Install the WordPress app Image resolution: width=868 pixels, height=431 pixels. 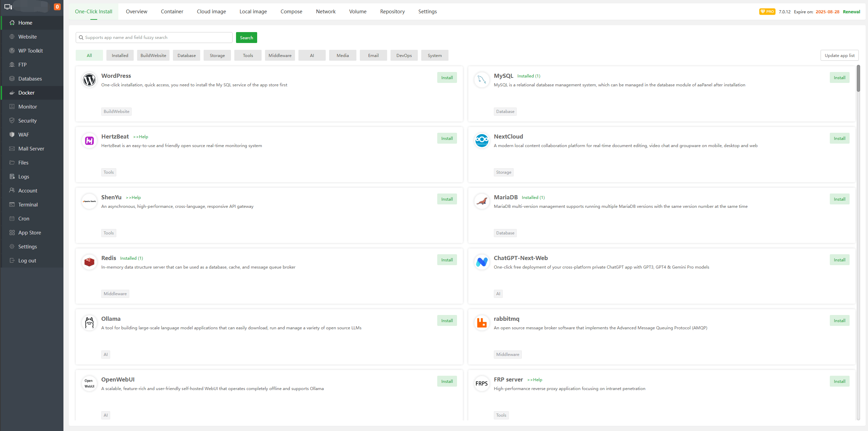[447, 78]
